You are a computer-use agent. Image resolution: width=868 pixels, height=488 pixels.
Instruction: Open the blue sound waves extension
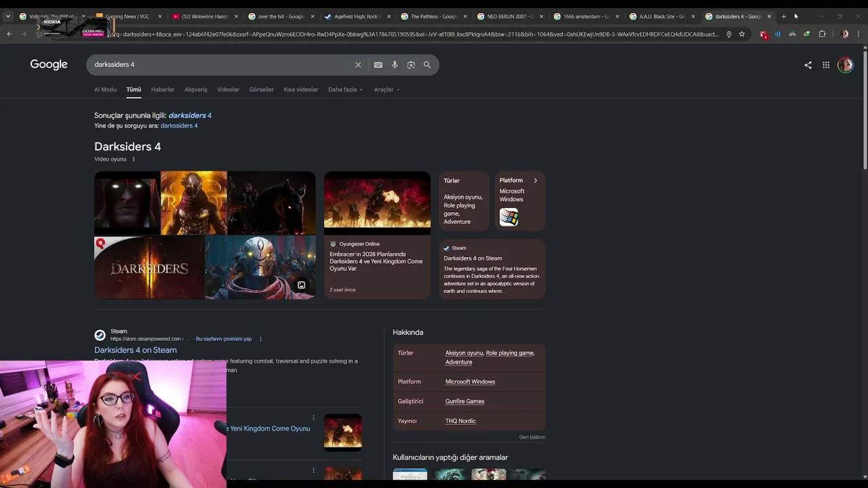[x=778, y=34]
